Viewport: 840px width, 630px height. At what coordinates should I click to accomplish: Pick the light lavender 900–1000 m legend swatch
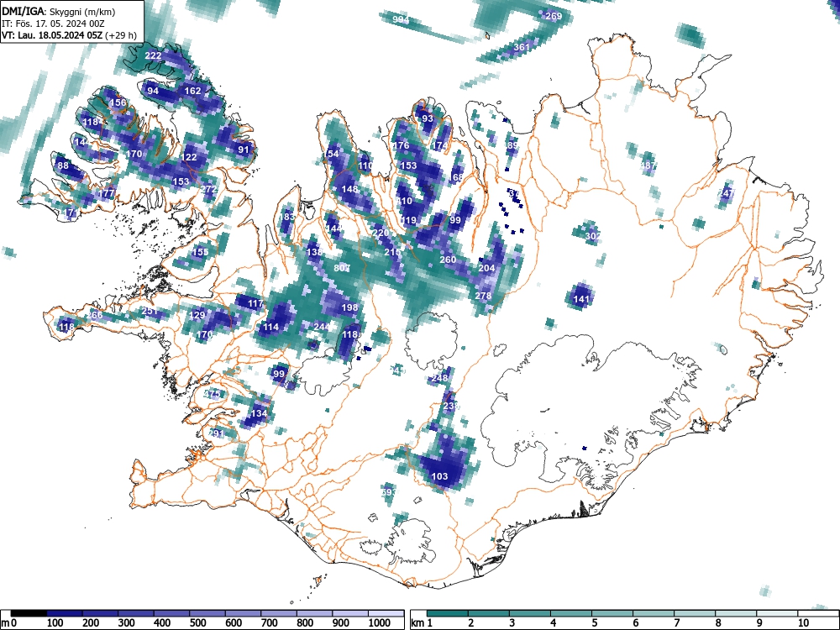tap(350, 613)
